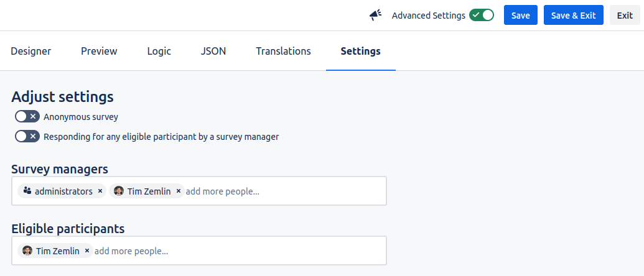Viewport: 644px width, 276px height.
Task: Remove administrators group from survey managers
Action: point(100,191)
